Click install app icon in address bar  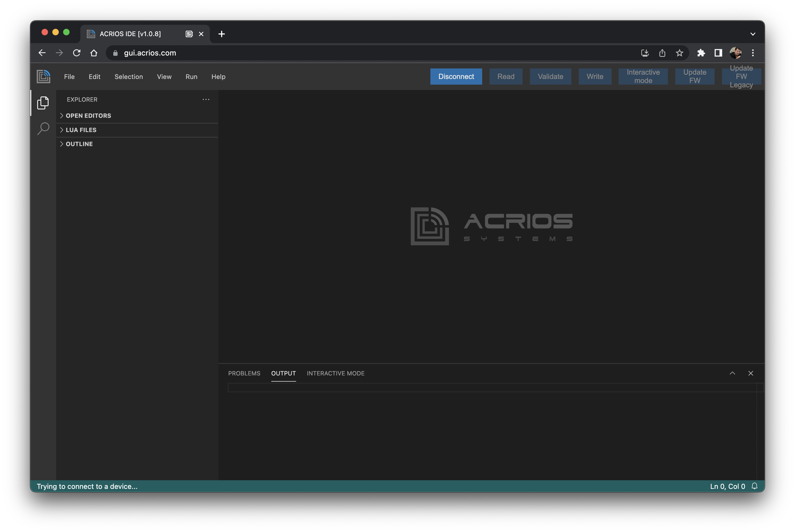[x=645, y=53]
